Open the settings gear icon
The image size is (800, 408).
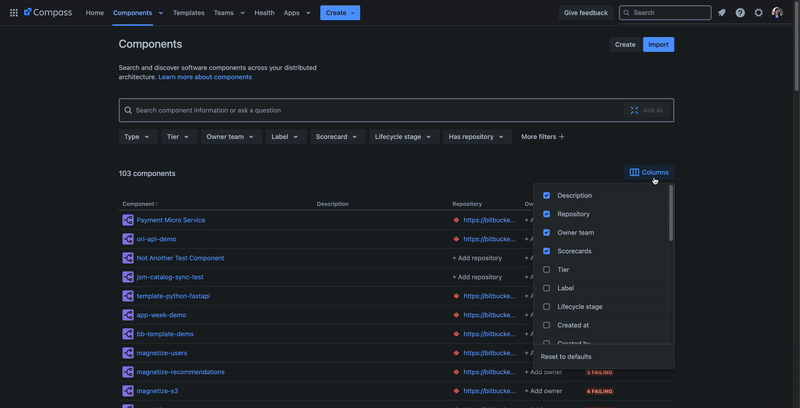point(759,13)
